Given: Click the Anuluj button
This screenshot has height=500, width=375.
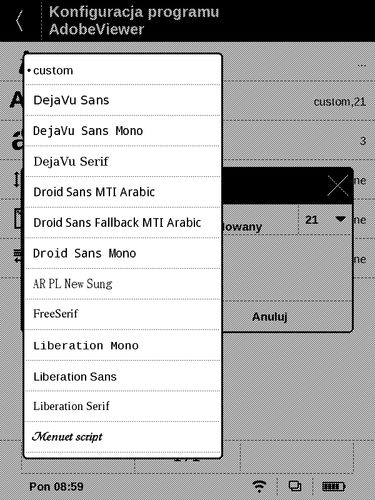Looking at the screenshot, I should click(270, 317).
